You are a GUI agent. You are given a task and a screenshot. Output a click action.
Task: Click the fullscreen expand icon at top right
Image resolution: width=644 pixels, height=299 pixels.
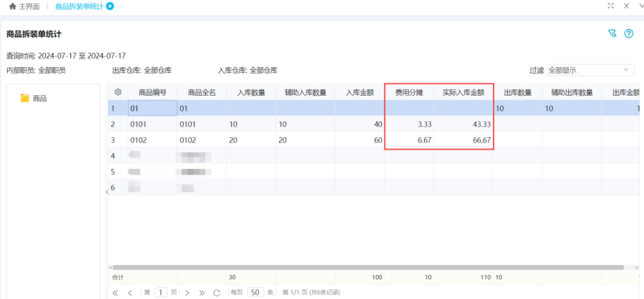pos(610,6)
